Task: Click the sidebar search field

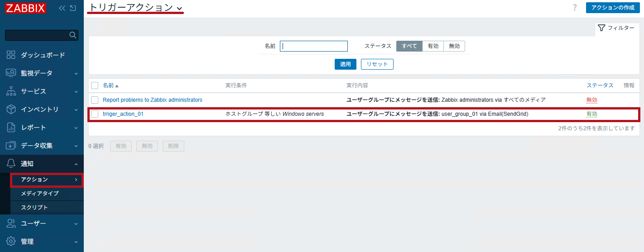Action: tap(37, 35)
